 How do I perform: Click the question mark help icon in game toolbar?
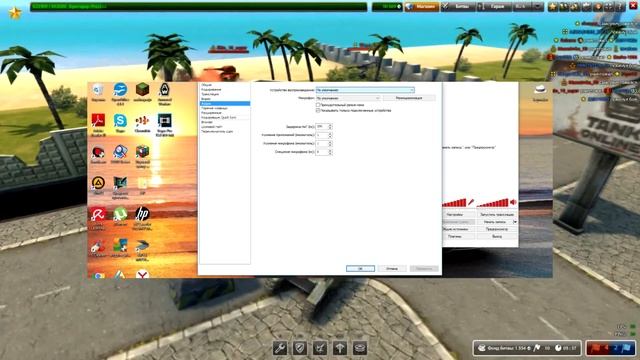pos(620,7)
